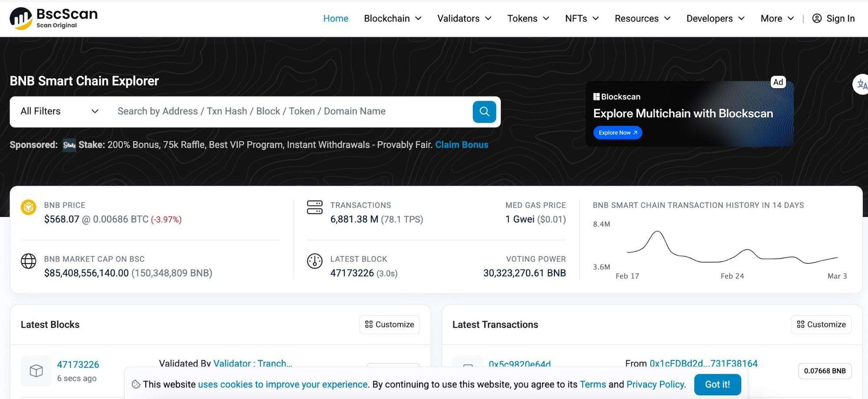Open the NFTs menu
Image resolution: width=868 pixels, height=399 pixels.
click(x=582, y=18)
